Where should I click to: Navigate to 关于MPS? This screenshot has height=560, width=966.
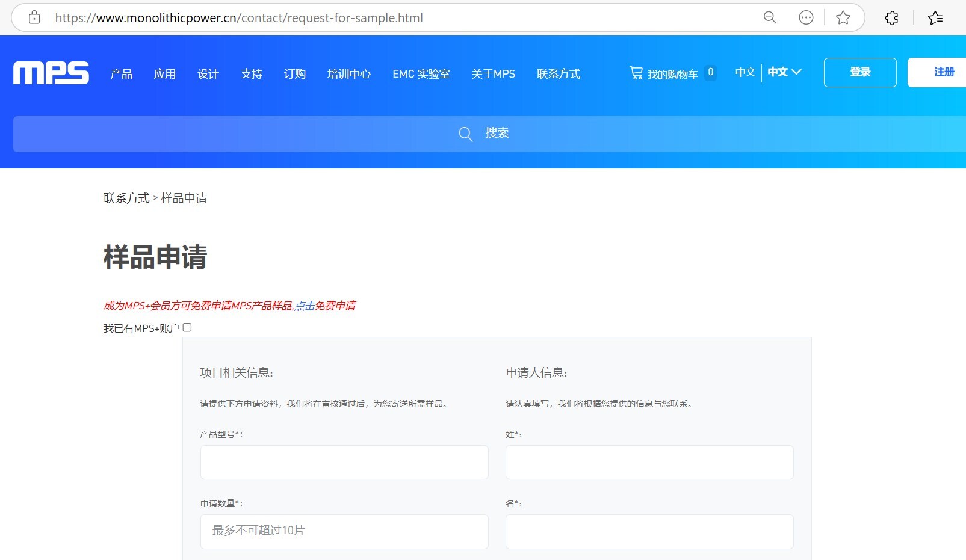pyautogui.click(x=494, y=73)
